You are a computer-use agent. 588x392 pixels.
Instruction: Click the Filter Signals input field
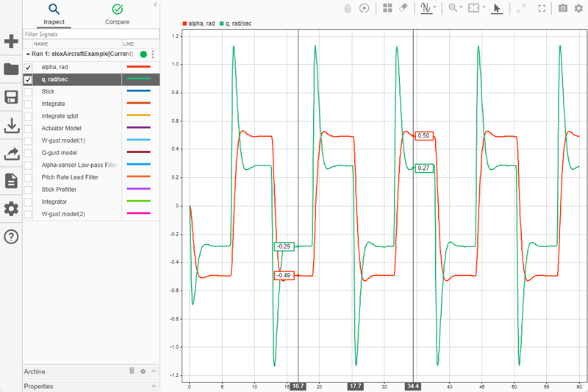pyautogui.click(x=91, y=34)
